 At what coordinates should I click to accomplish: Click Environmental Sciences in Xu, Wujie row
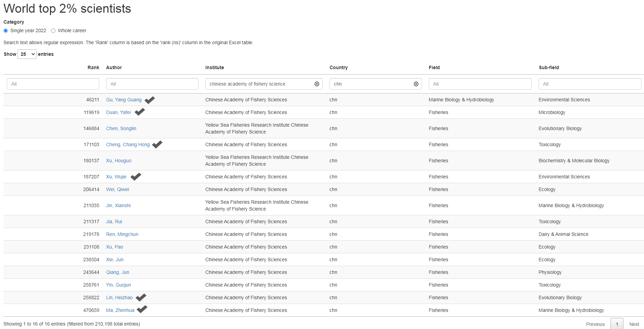564,177
